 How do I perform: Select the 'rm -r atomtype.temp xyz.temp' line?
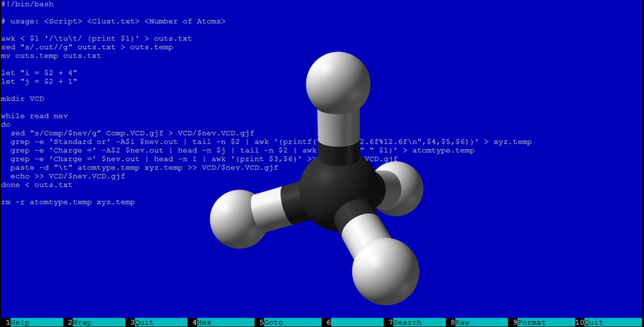68,202
